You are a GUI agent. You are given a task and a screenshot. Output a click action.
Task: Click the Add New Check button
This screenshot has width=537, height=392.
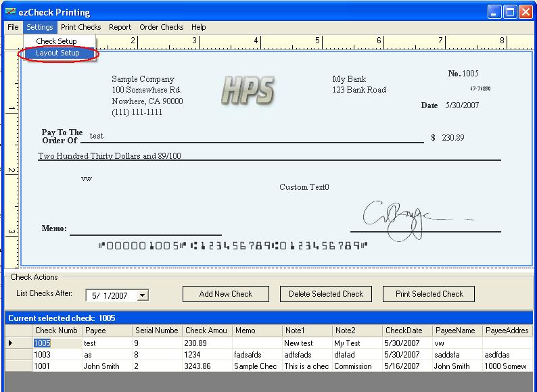(x=226, y=294)
